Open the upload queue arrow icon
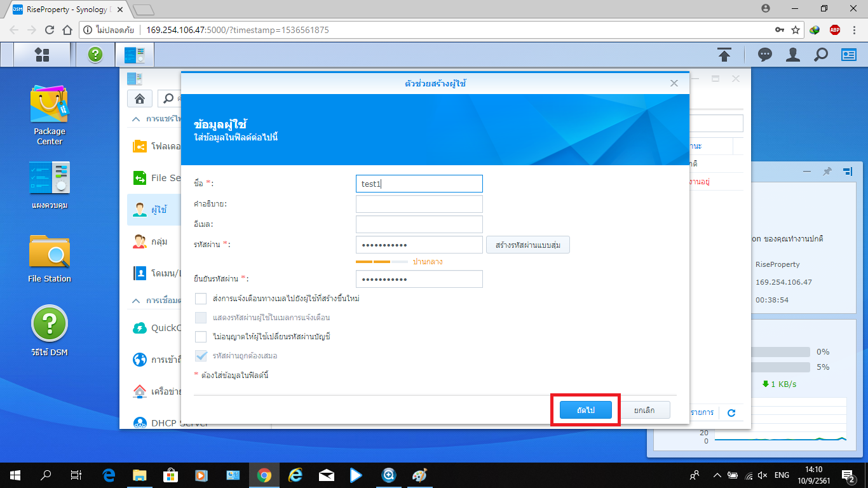 (724, 55)
